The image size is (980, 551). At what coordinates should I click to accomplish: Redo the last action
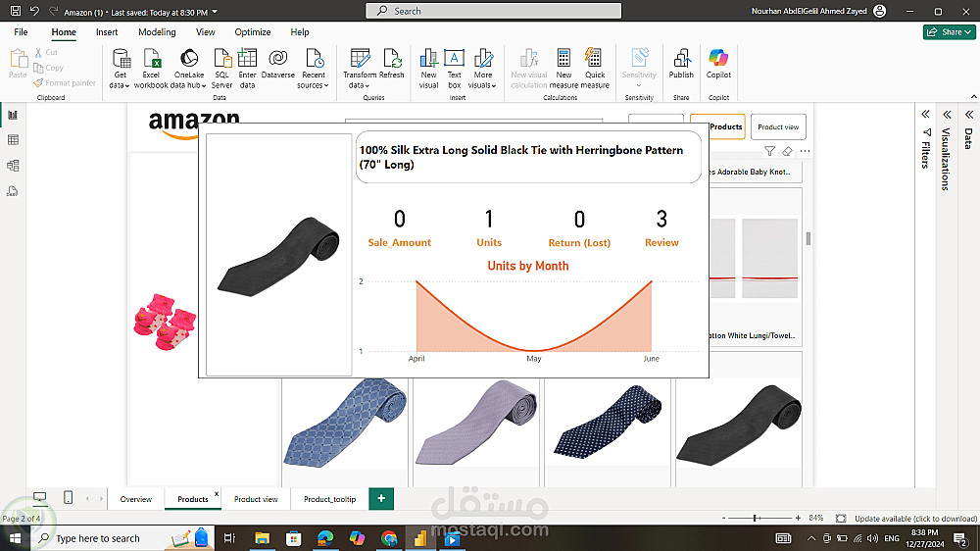click(x=53, y=11)
